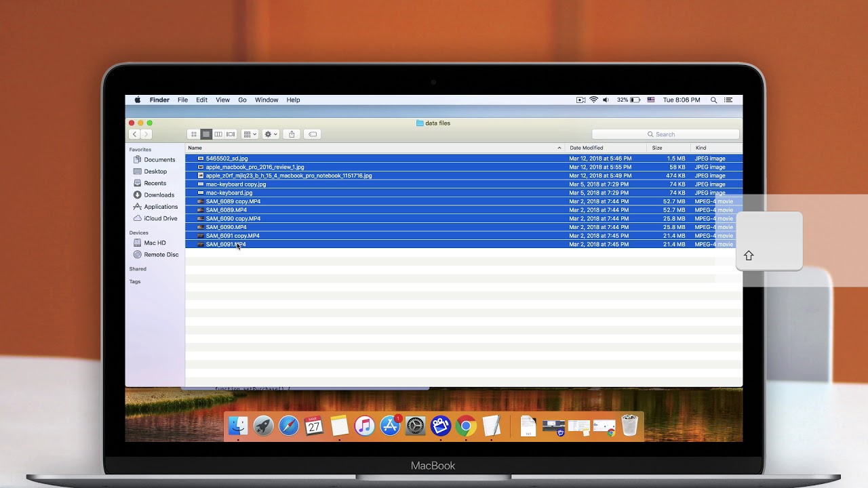Open the Trash in the Dock
The height and width of the screenshot is (488, 868).
coord(630,426)
